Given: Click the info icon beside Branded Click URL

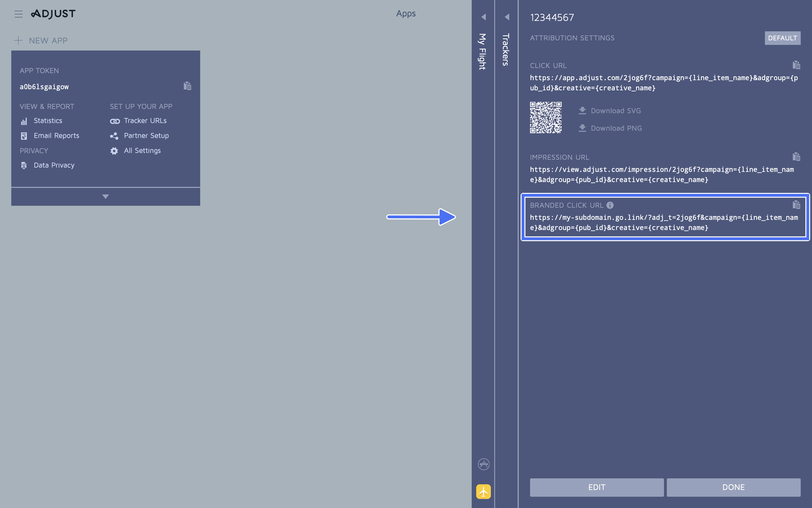Looking at the screenshot, I should (x=610, y=205).
